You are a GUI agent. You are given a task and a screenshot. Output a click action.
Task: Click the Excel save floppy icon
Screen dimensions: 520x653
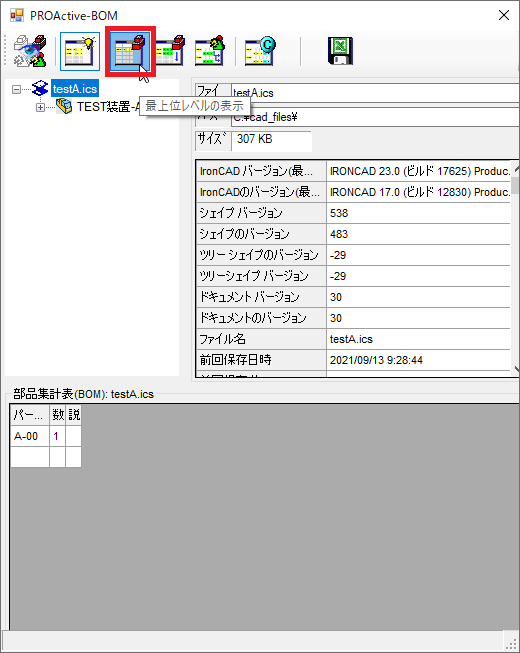(x=340, y=51)
